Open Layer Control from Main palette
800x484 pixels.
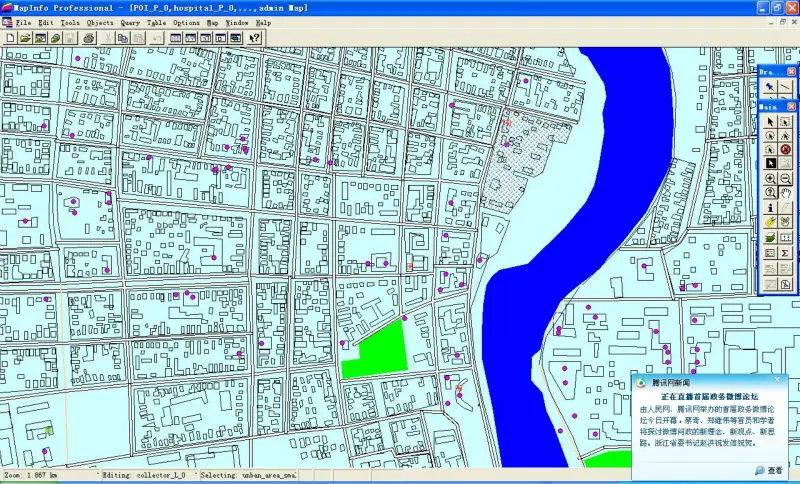pyautogui.click(x=770, y=237)
